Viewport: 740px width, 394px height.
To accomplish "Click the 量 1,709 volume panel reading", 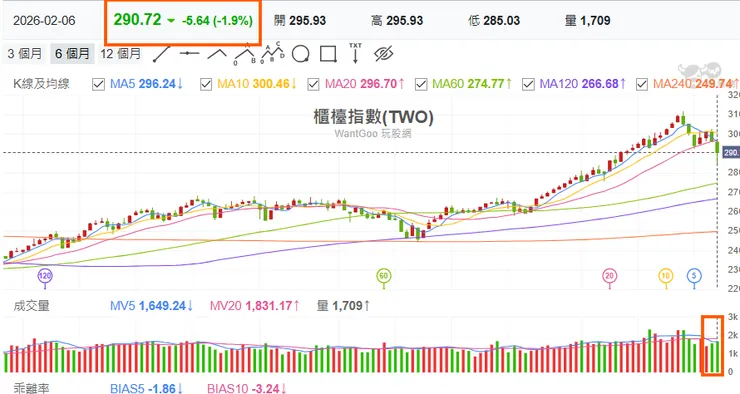I will tap(340, 306).
